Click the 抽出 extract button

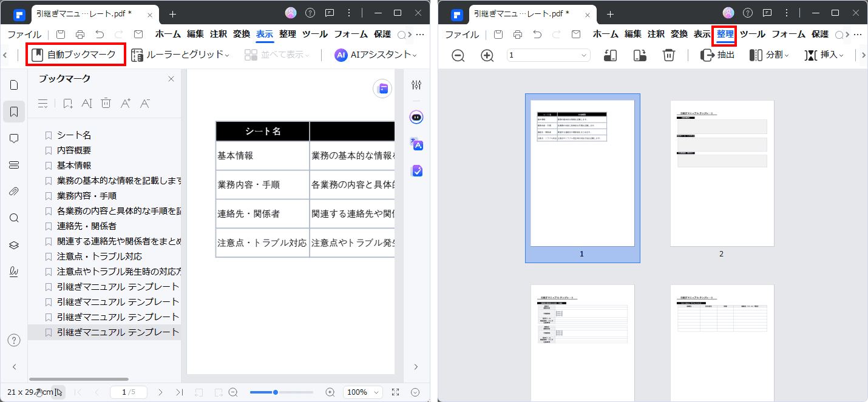(718, 55)
